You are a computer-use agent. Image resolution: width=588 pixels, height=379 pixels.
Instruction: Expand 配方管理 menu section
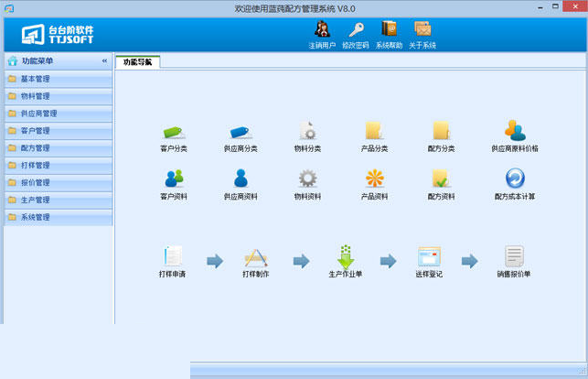59,148
